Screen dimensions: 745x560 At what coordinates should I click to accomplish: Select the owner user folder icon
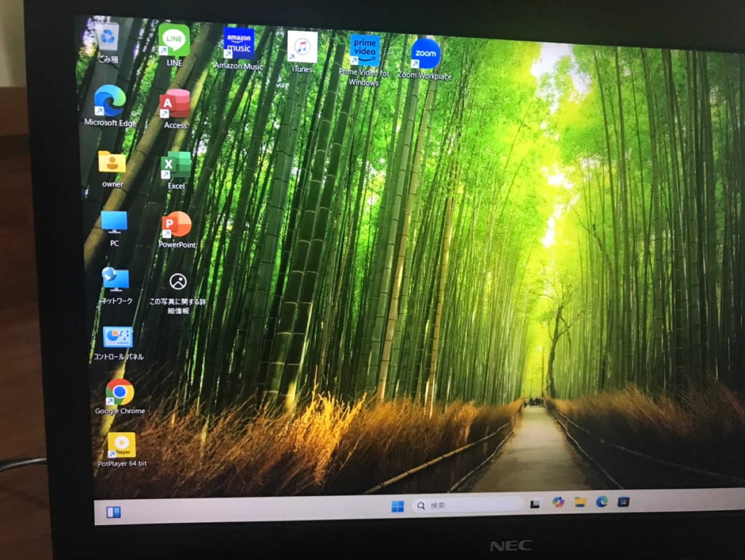[112, 163]
